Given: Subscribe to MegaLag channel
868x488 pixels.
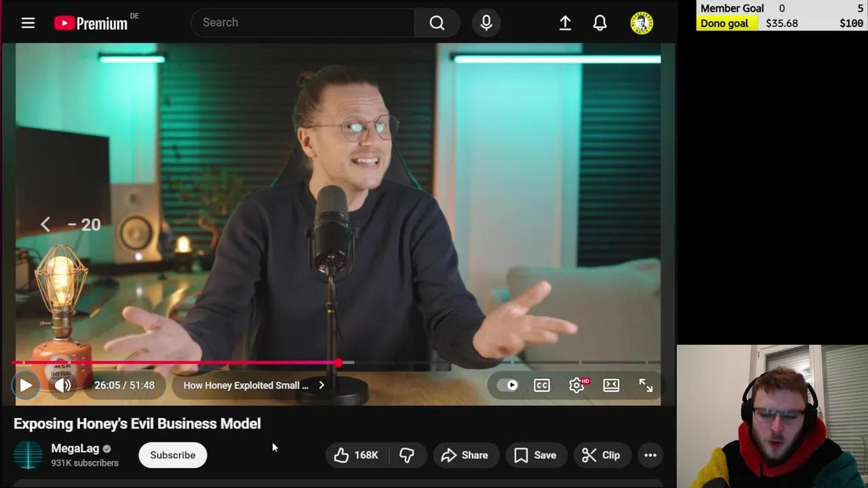Looking at the screenshot, I should 172,455.
